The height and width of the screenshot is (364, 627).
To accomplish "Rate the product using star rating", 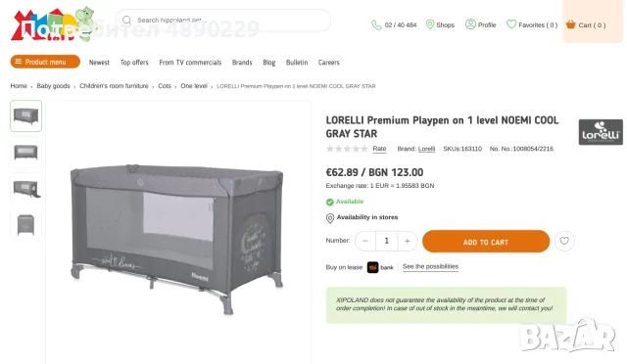I will click(347, 149).
